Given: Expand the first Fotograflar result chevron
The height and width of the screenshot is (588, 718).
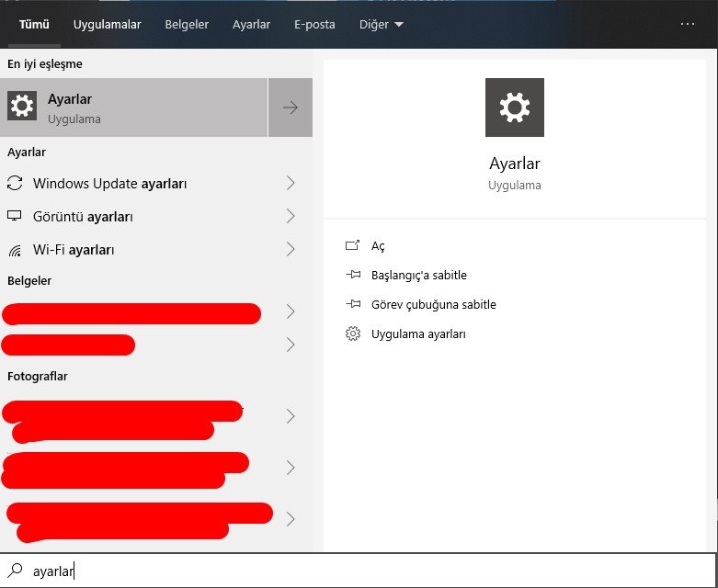Looking at the screenshot, I should point(291,416).
